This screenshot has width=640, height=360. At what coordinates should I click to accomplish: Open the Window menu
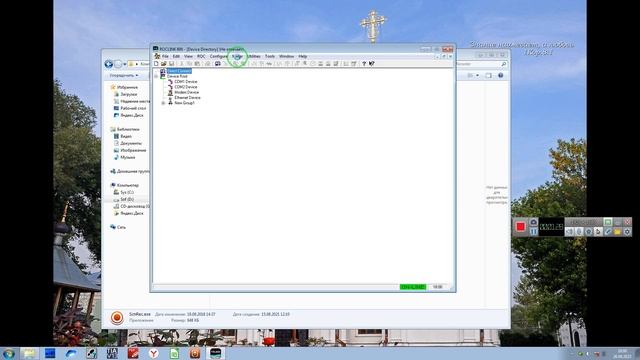coord(287,56)
